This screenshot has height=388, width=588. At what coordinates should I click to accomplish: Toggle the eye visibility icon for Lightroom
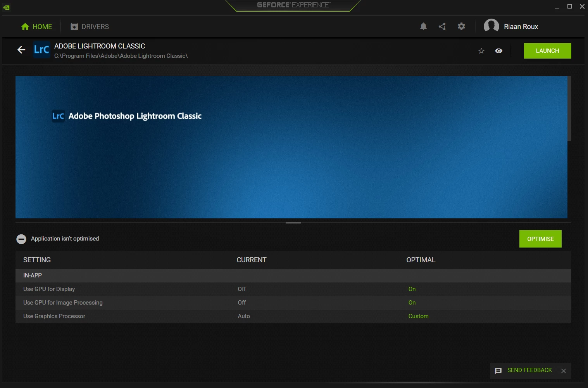[499, 51]
